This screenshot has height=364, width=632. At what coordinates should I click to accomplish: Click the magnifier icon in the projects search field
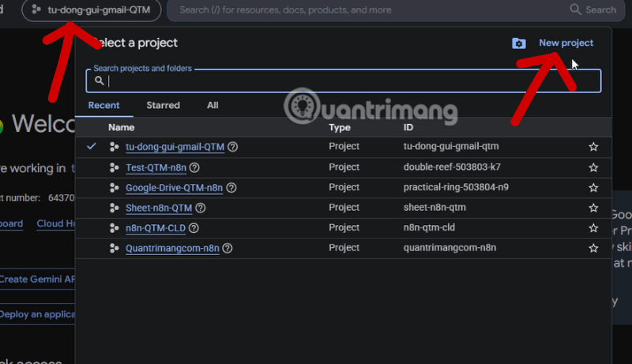pyautogui.click(x=100, y=81)
